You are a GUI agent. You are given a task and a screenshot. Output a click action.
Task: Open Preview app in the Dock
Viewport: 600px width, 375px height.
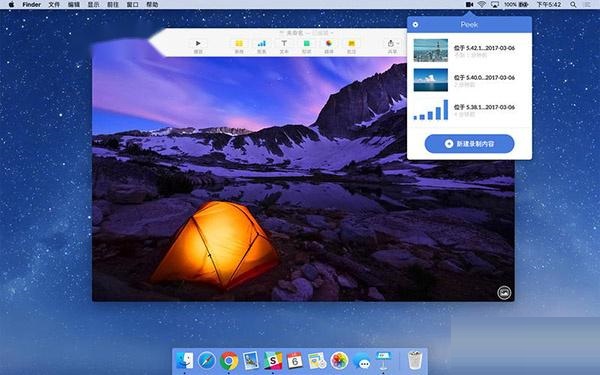click(251, 360)
